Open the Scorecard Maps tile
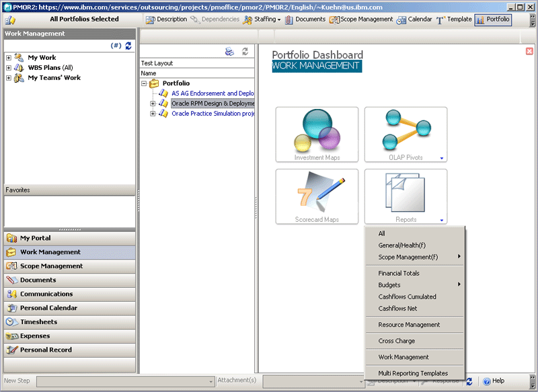The image size is (538, 392). tap(317, 196)
